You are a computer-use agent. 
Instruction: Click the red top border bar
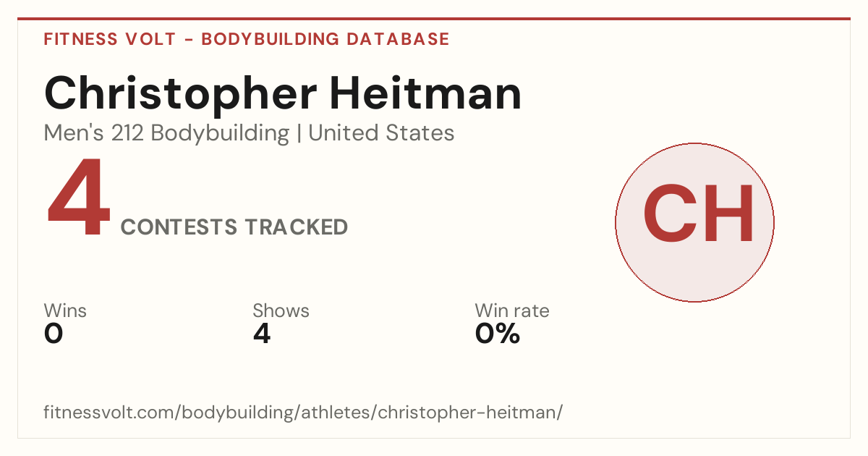point(434,19)
